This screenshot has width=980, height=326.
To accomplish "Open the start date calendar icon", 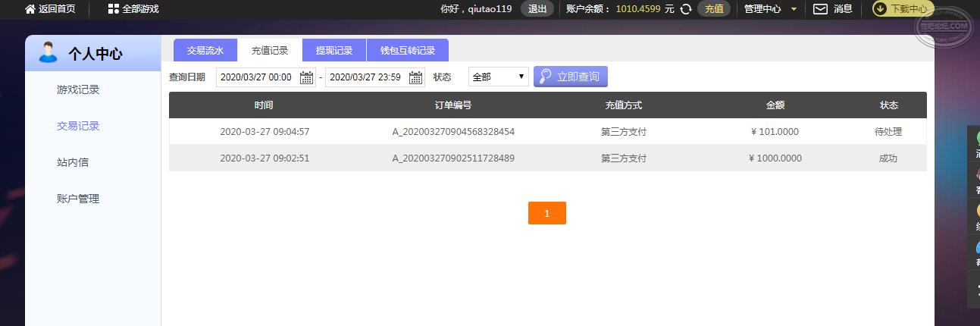I will pyautogui.click(x=306, y=77).
